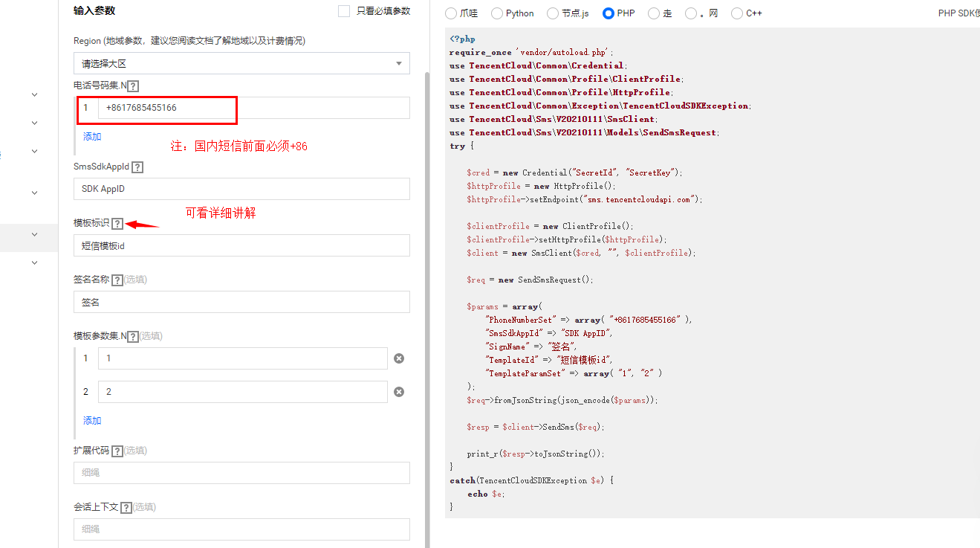Remove template parameter row 2
The image size is (980, 548).
tap(399, 392)
